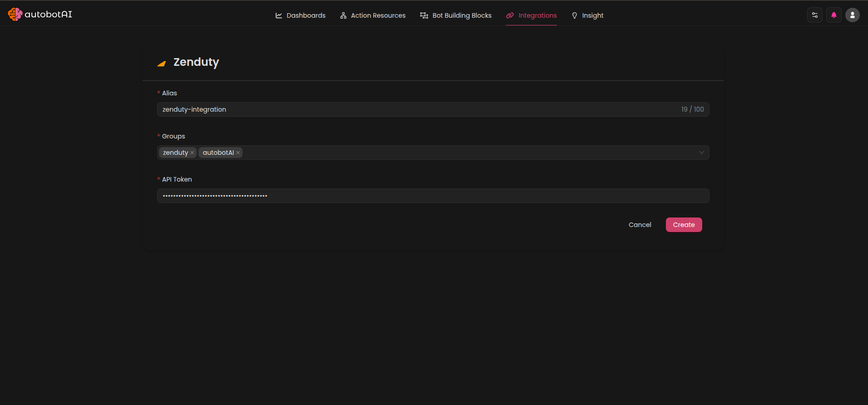Click the 19 / 100 character counter

pyautogui.click(x=693, y=109)
